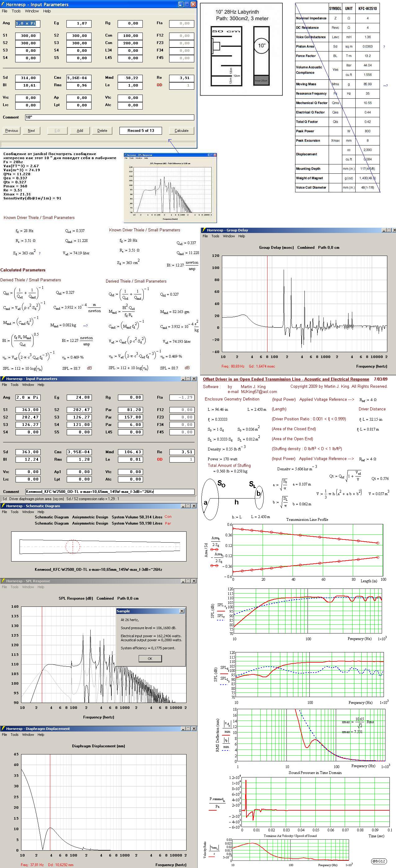The width and height of the screenshot is (396, 868).
Task: Click Hornresp lightning icon in Diaphragm Displacement title bar
Action: [3, 728]
